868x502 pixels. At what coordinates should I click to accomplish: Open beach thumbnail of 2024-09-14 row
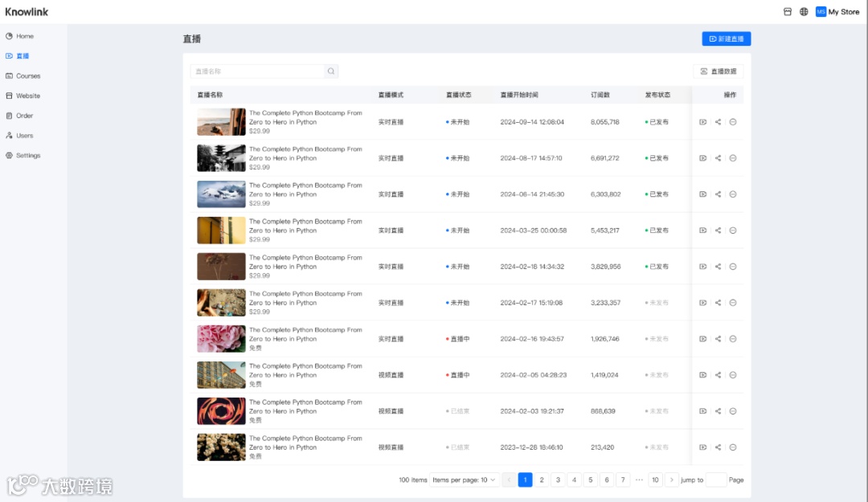point(222,122)
